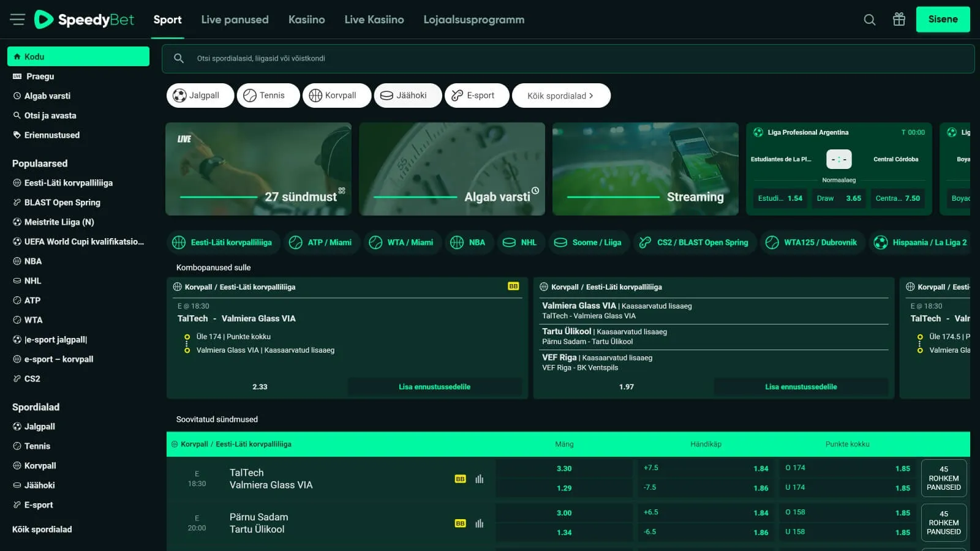
Task: Open the gift box promotions icon
Action: [x=899, y=20]
